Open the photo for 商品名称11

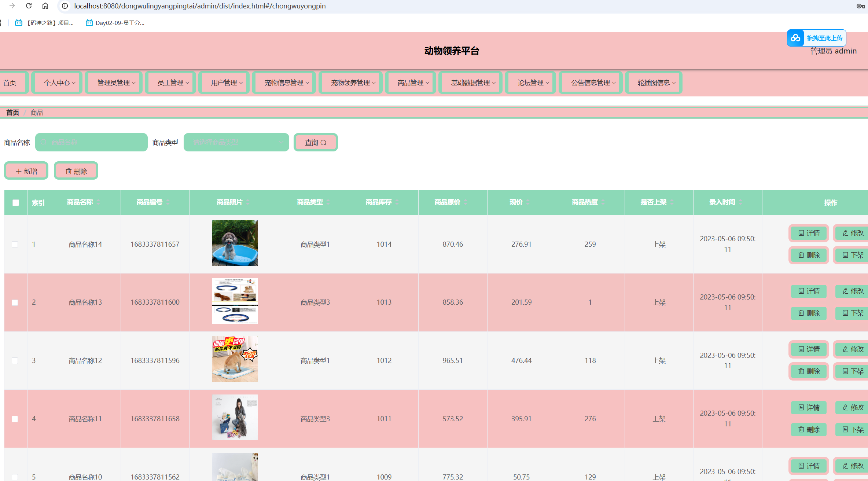[235, 417]
